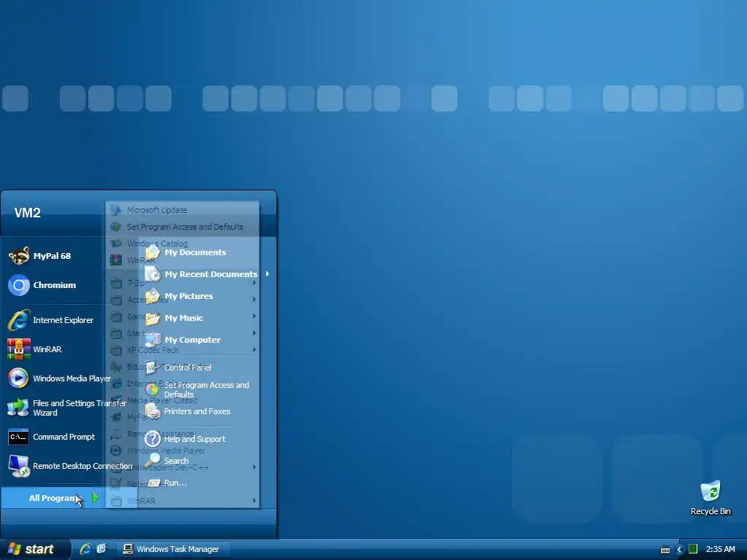Viewport: 747px width, 560px height.
Task: Click the second quick launch icon beside IE
Action: click(x=101, y=549)
